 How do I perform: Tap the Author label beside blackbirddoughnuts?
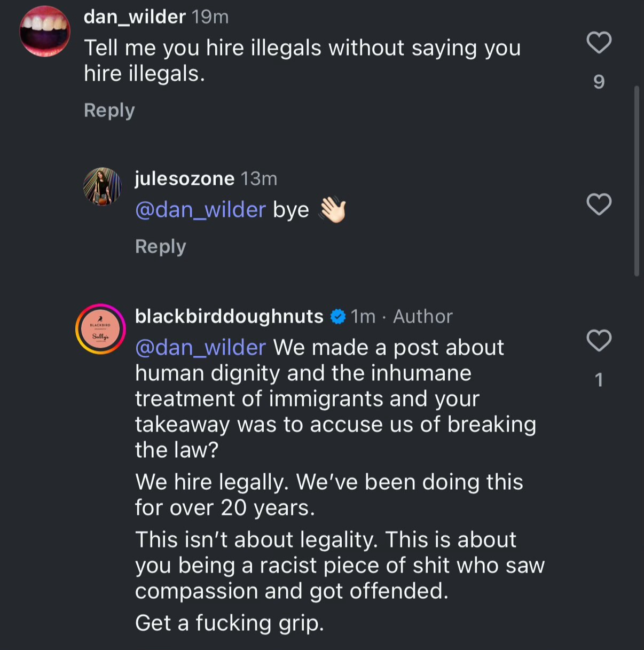[422, 317]
